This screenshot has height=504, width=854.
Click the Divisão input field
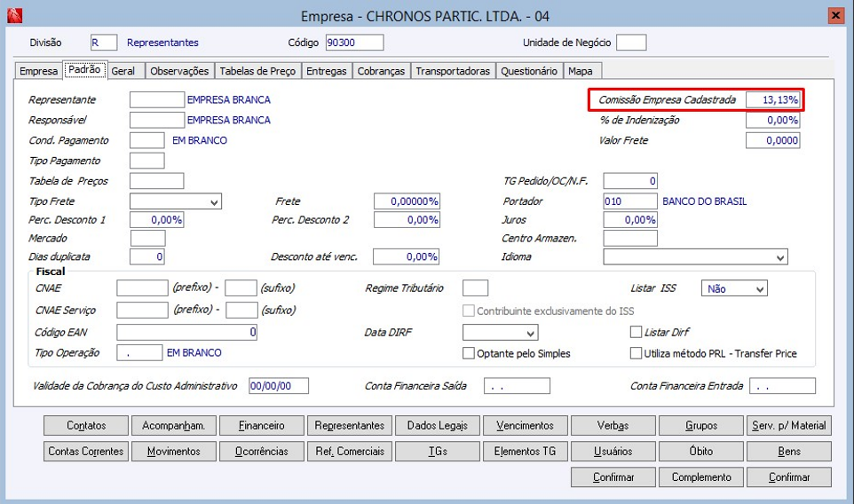(104, 43)
